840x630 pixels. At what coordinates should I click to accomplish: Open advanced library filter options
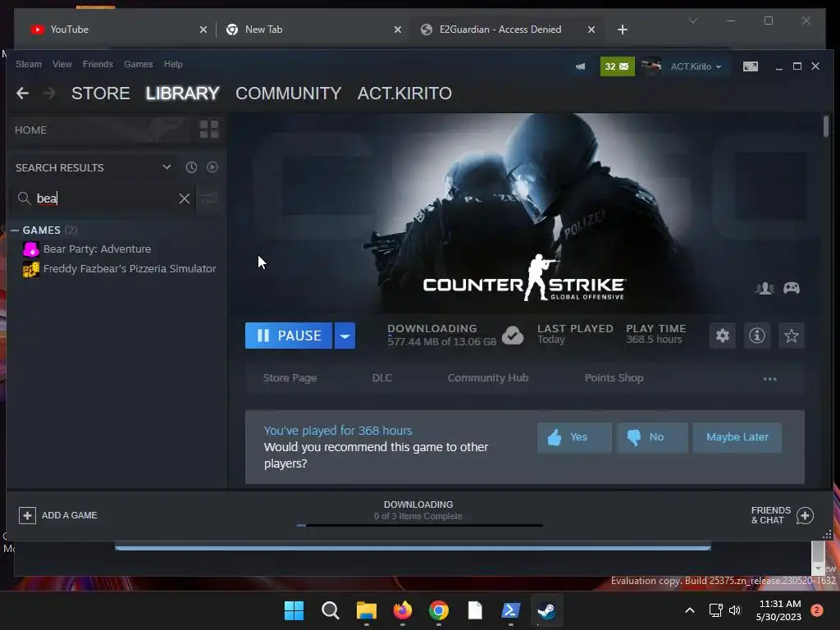pos(209,199)
